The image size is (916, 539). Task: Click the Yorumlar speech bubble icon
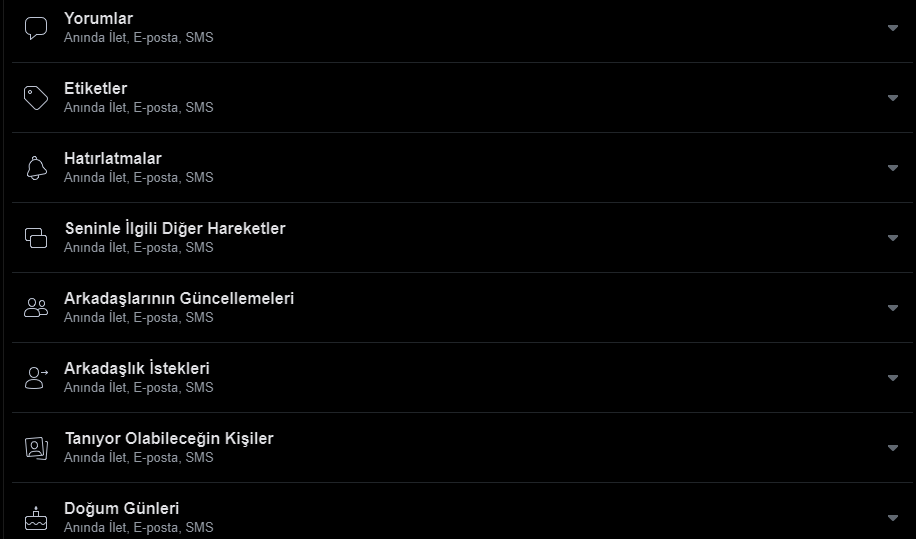[36, 28]
